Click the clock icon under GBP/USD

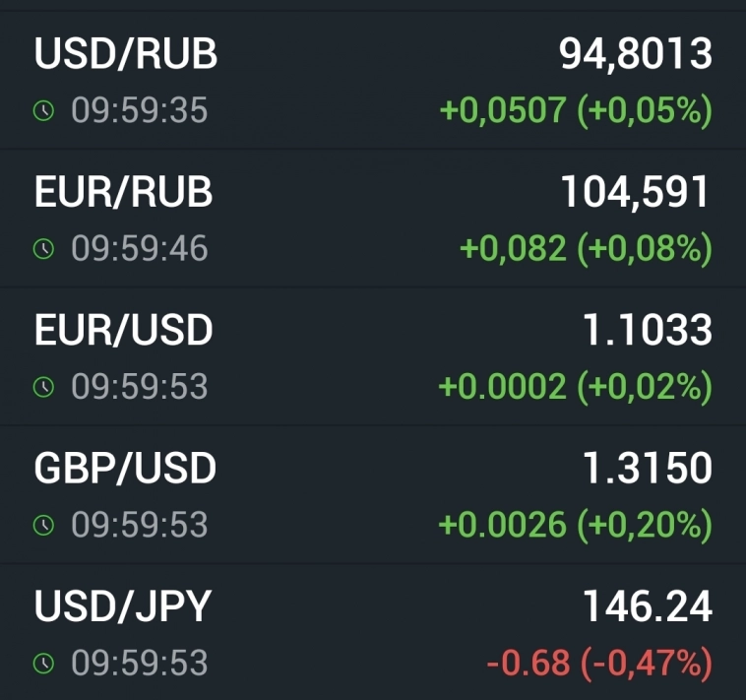(43, 525)
